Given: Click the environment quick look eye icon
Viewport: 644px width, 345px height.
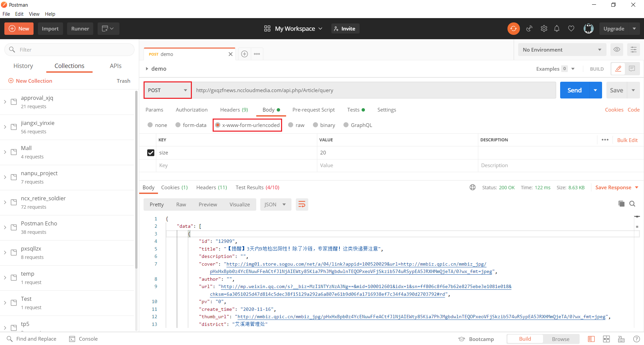Looking at the screenshot, I should click(616, 50).
